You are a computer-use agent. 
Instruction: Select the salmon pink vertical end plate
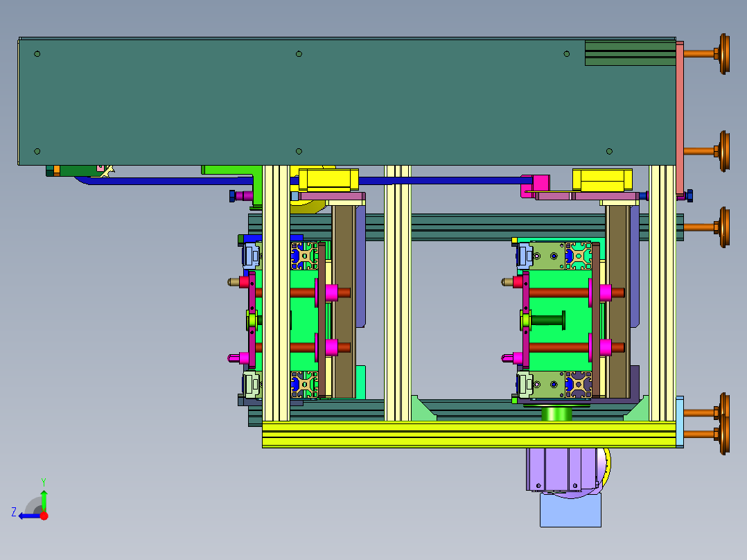(680, 119)
